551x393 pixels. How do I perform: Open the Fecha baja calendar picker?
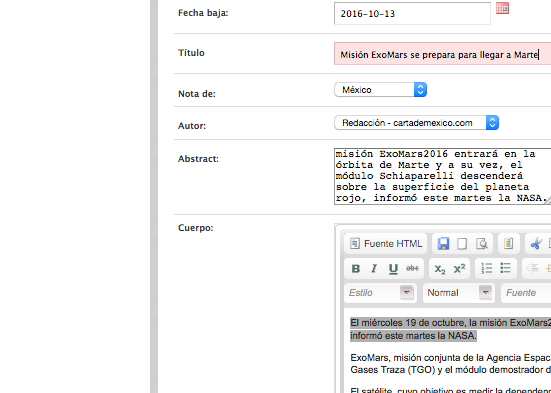[x=502, y=8]
